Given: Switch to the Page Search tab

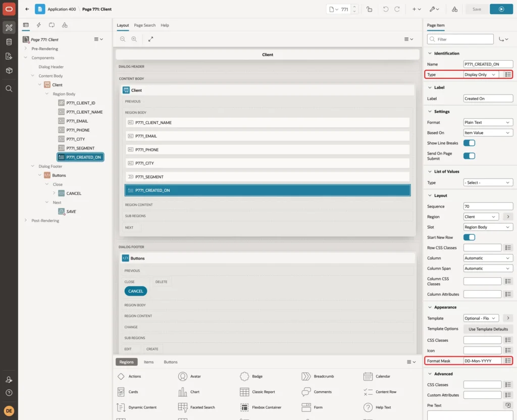Looking at the screenshot, I should coord(144,25).
